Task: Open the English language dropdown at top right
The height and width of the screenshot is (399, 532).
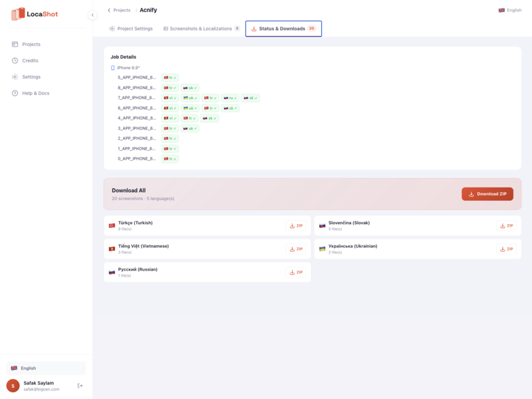Action: pos(509,10)
